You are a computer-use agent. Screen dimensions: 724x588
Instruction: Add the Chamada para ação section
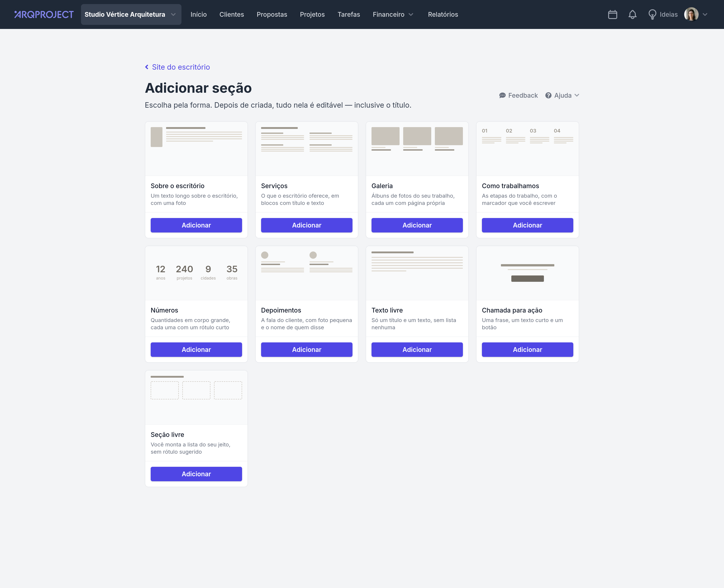point(528,350)
